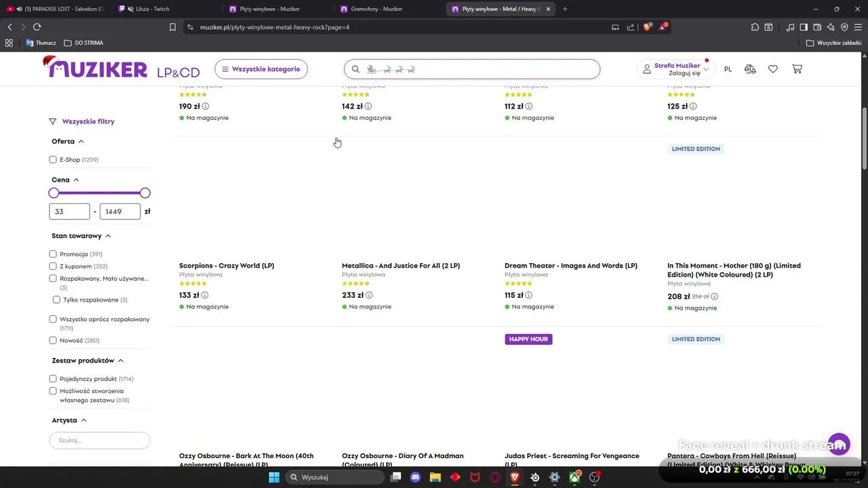Click the share icon in address bar

tap(631, 27)
